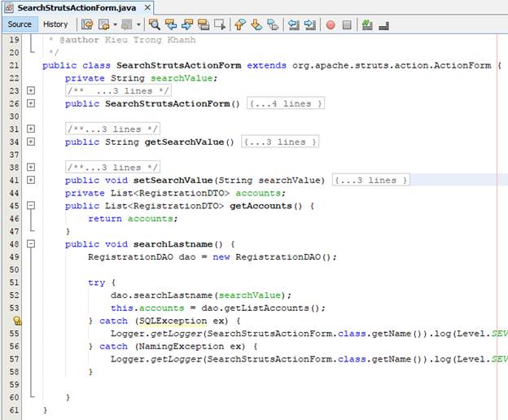Click folded '/**...3 lines */' at line 31
The height and width of the screenshot is (420, 508).
click(112, 129)
